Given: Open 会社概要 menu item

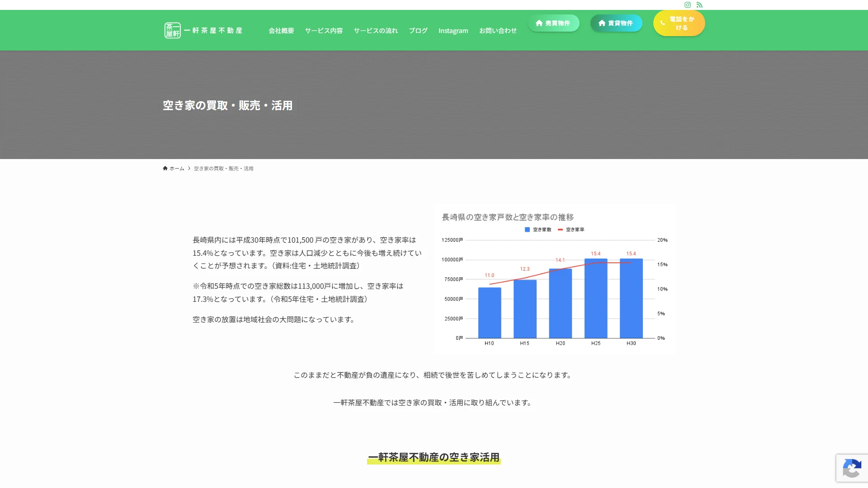Looking at the screenshot, I should coord(281,30).
